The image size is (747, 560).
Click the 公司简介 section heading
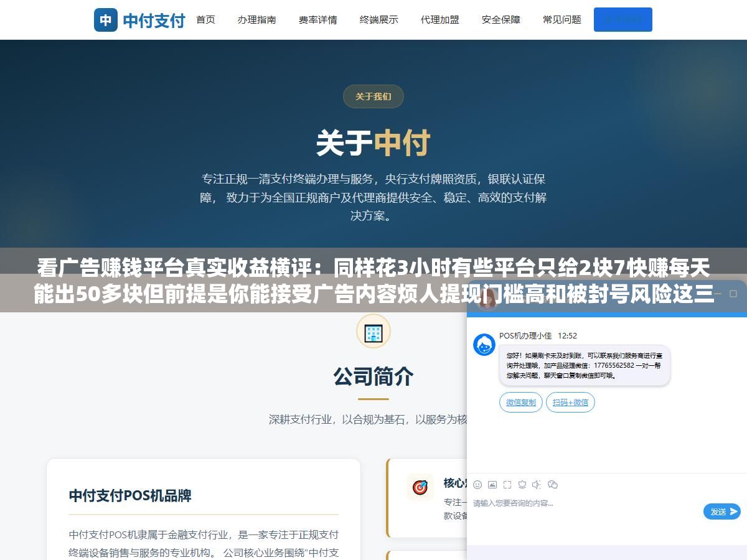[373, 376]
